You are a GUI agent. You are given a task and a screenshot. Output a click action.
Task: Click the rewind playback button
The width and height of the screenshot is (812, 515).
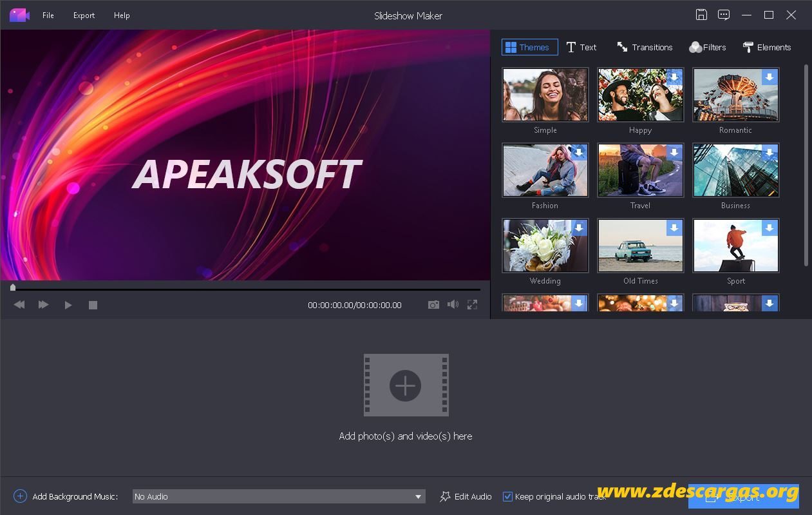19,305
